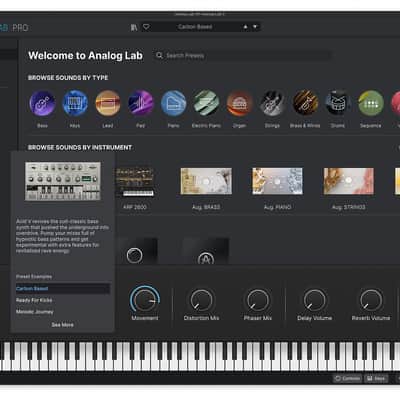Open the Brass & Winds category
This screenshot has height=400, width=400.
(305, 103)
